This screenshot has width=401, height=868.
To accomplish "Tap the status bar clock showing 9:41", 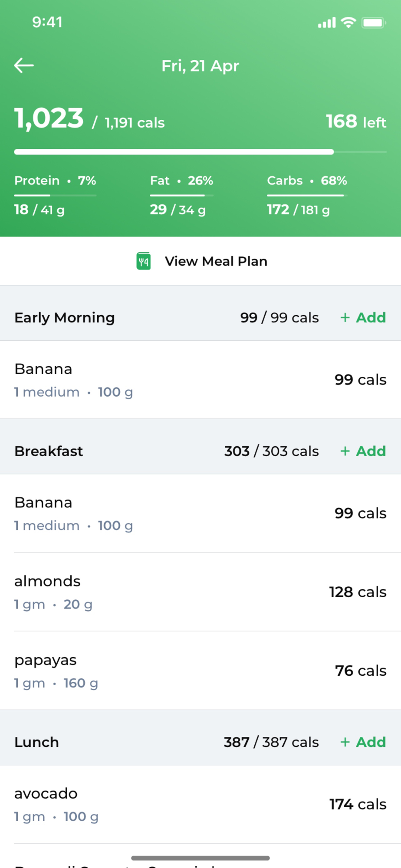I will click(x=47, y=22).
